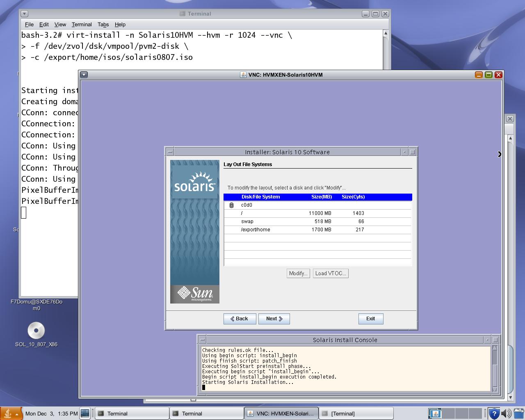Switch to the [Terminal] taskbar button
This screenshot has width=525, height=420.
pos(356,413)
